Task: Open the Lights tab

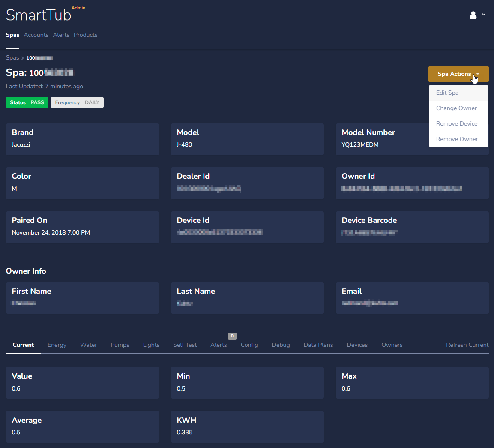Action: point(151,345)
